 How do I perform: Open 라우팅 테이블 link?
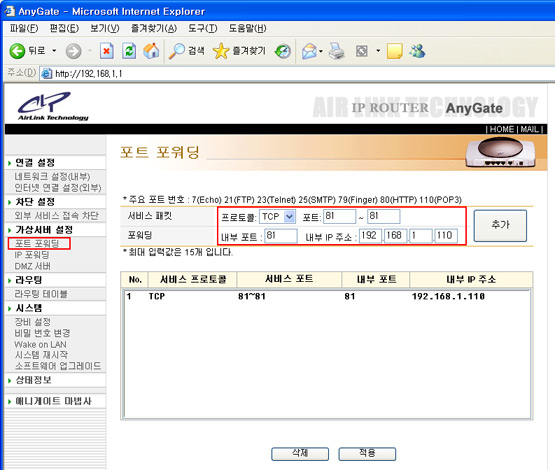(x=41, y=294)
